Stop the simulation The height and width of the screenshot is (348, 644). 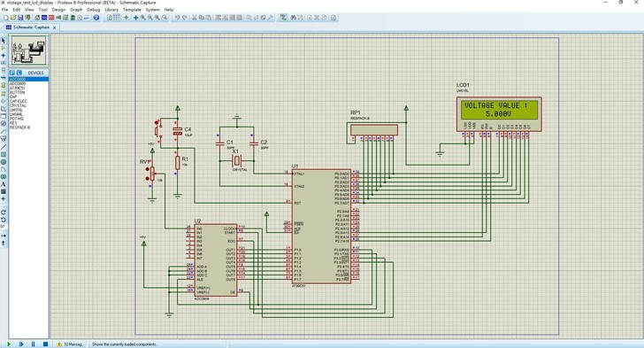(x=46, y=344)
